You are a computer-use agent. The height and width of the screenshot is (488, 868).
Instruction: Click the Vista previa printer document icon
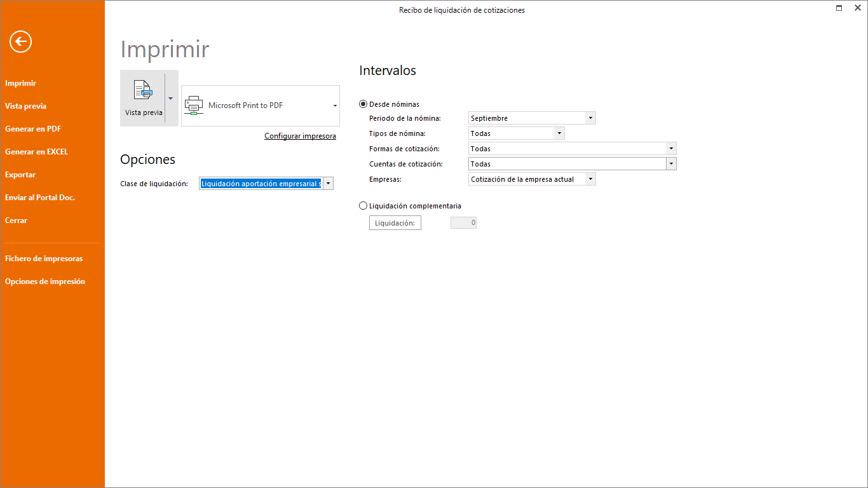(143, 90)
